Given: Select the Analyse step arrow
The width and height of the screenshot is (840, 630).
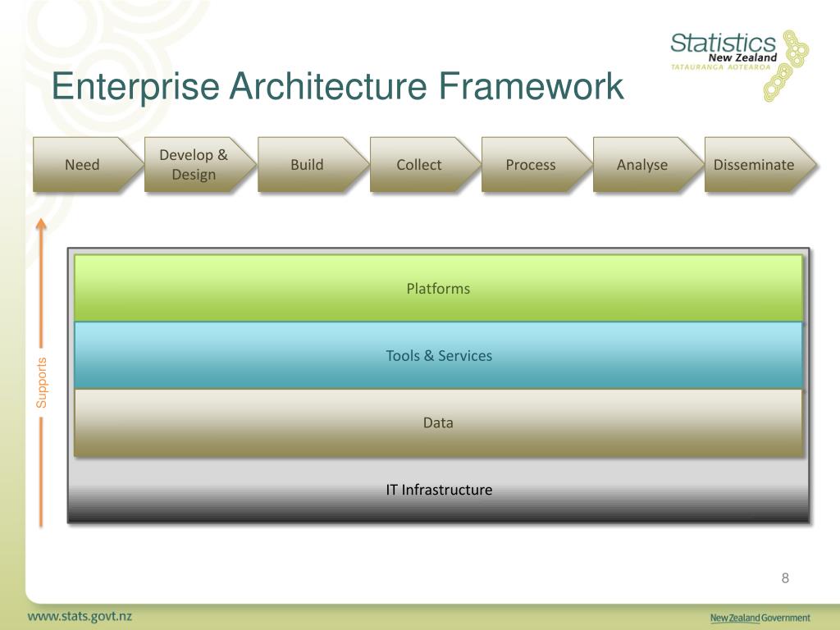Looking at the screenshot, I should click(x=648, y=164).
